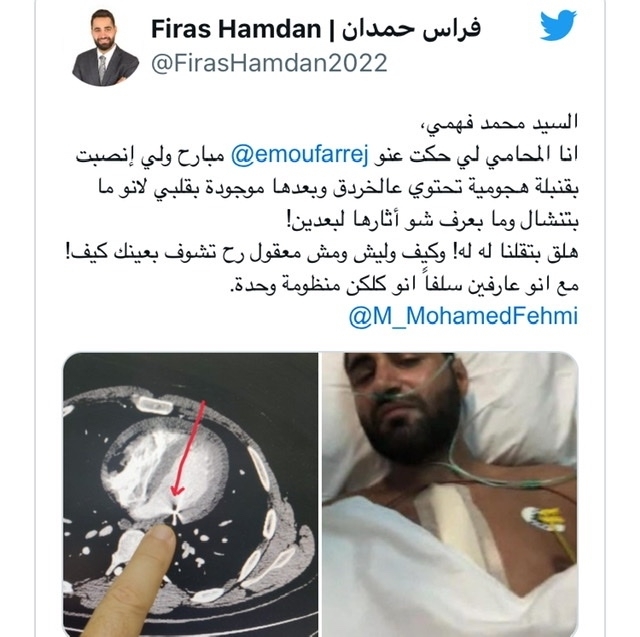Select the opening line السيد محمد فهمي
This screenshot has width=640, height=637.
499,123
